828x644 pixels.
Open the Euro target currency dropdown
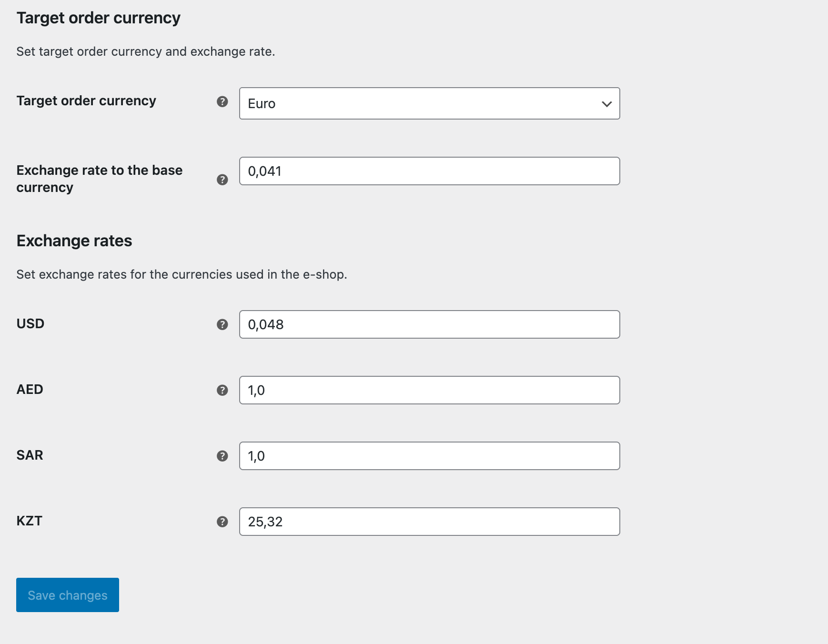coord(429,103)
